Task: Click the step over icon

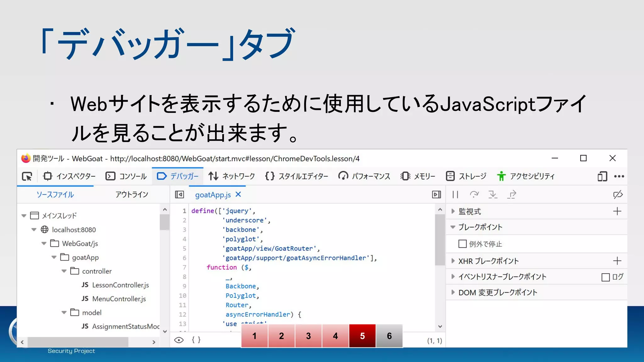Action: pyautogui.click(x=474, y=195)
